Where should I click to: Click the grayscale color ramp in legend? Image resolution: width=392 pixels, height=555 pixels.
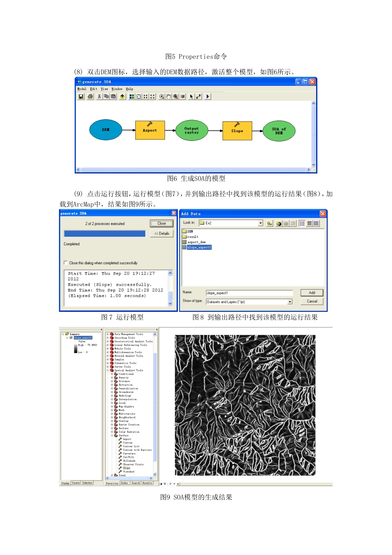tap(76, 348)
